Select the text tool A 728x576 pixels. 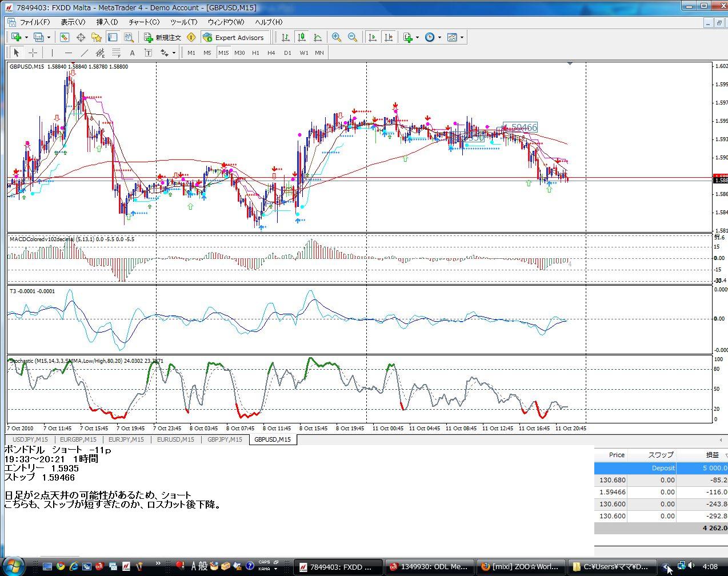click(132, 53)
